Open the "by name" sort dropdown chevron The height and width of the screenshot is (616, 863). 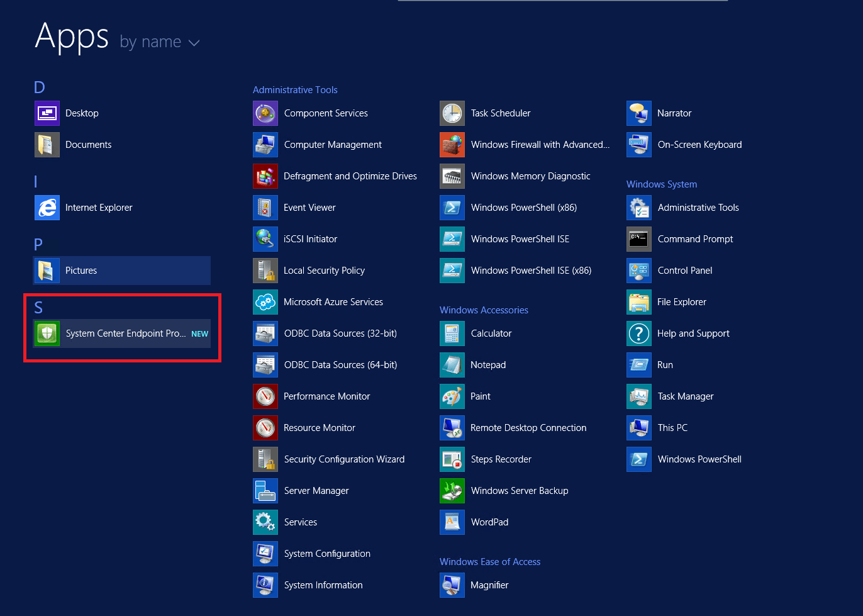[x=194, y=43]
